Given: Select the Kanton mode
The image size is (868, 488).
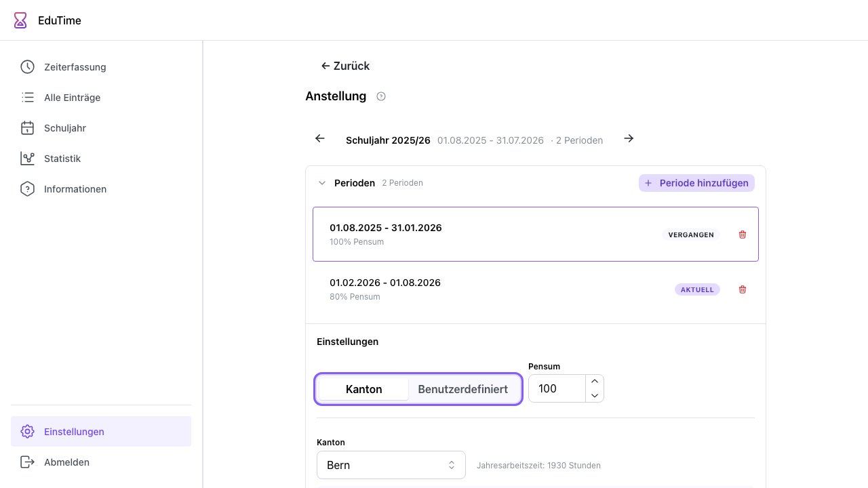Looking at the screenshot, I should click(x=364, y=389).
